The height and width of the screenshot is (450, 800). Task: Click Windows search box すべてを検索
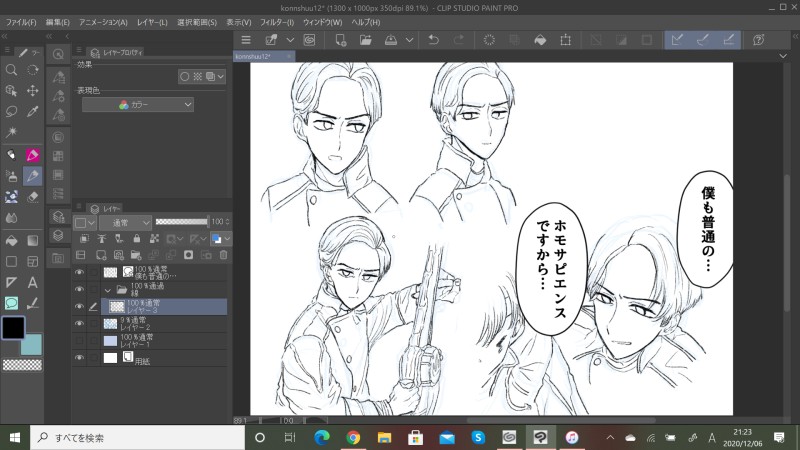pos(138,438)
